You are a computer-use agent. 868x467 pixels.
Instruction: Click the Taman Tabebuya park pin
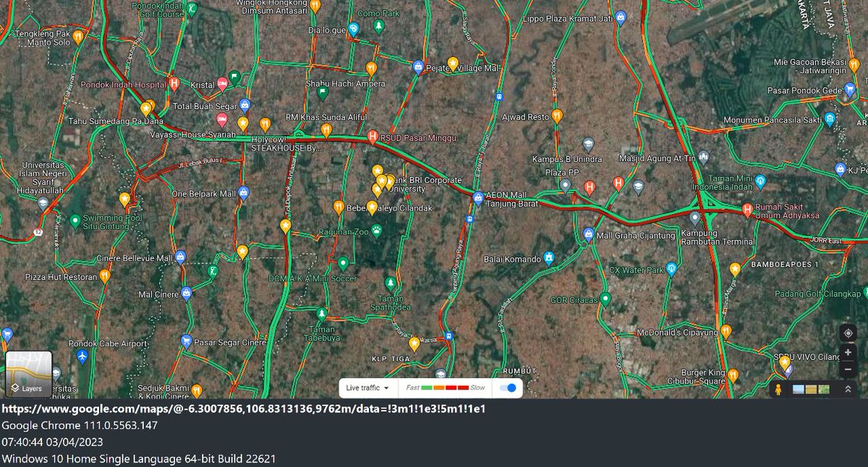[322, 314]
